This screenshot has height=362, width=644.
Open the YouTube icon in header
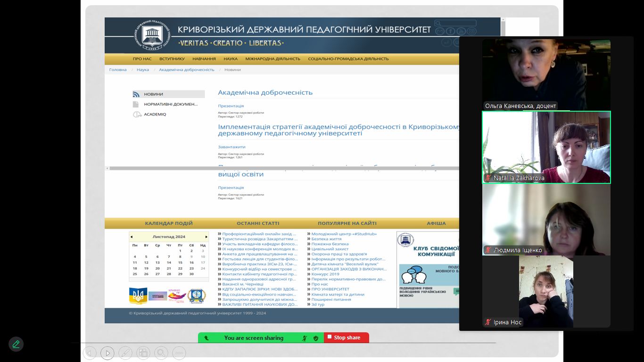coord(461,31)
